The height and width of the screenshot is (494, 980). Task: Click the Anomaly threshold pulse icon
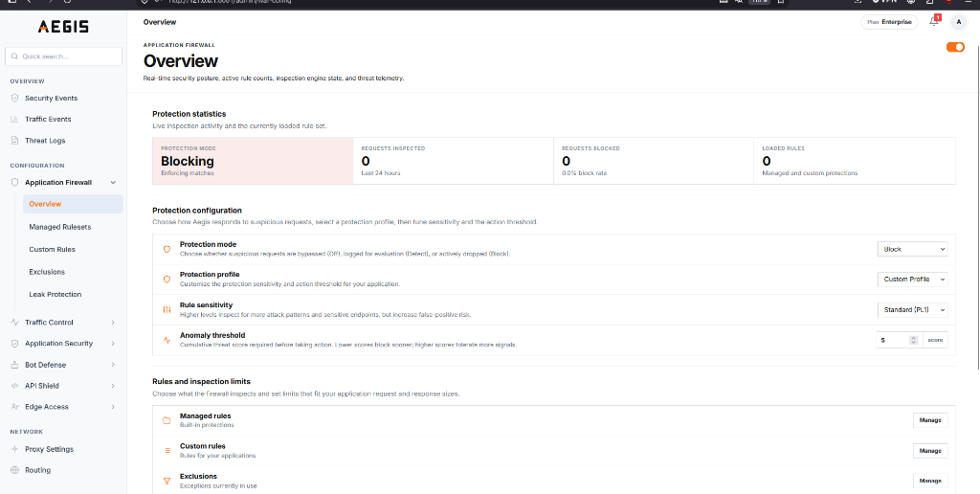click(x=167, y=340)
